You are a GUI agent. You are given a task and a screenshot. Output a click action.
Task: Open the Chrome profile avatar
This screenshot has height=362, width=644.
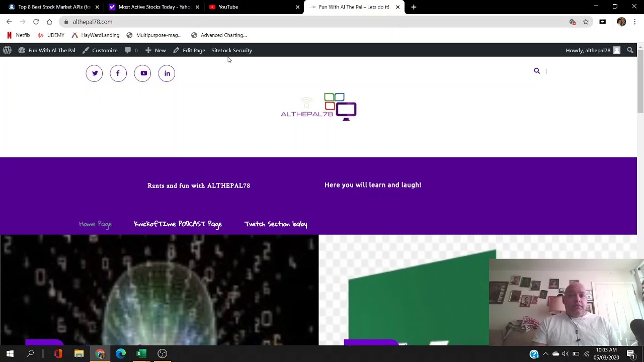pos(621,22)
